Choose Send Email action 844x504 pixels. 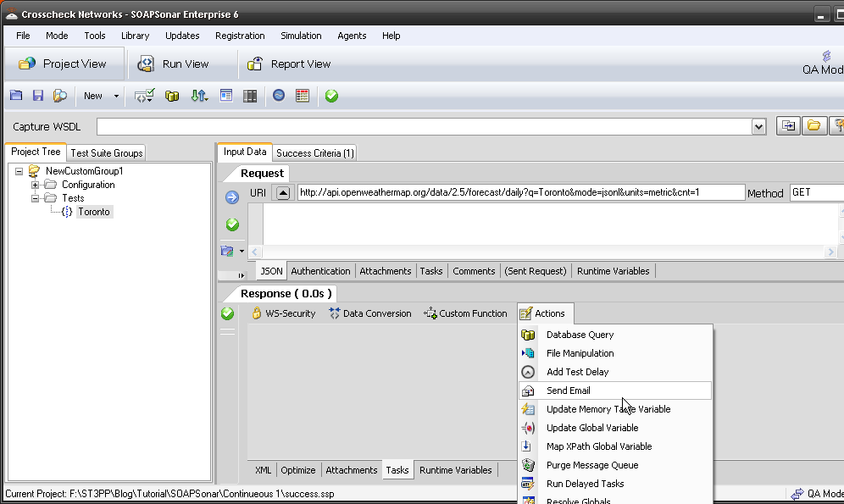point(615,390)
